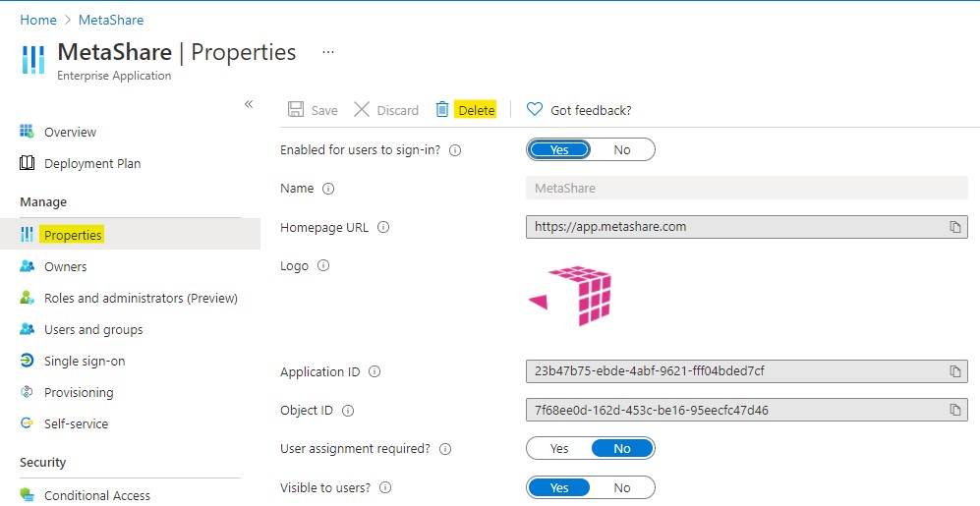Go to MetaShare breadcrumb link

[x=111, y=20]
